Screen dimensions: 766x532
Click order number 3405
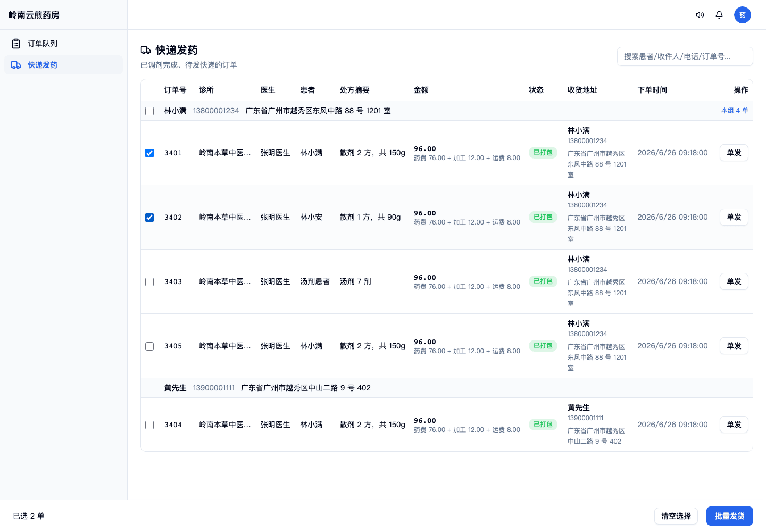click(173, 346)
